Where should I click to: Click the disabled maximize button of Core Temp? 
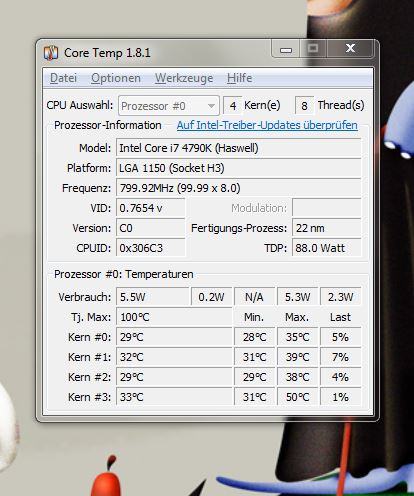pyautogui.click(x=313, y=49)
